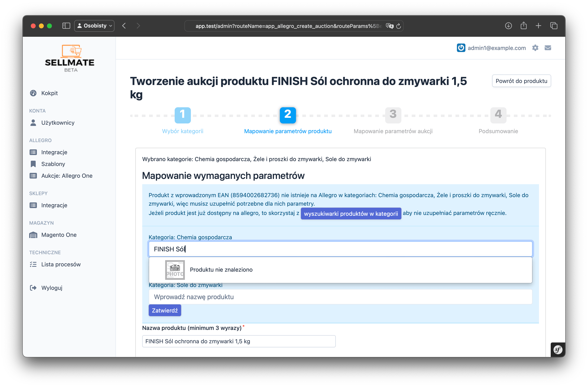Open Magento One warehouse
This screenshot has width=588, height=387.
[59, 235]
